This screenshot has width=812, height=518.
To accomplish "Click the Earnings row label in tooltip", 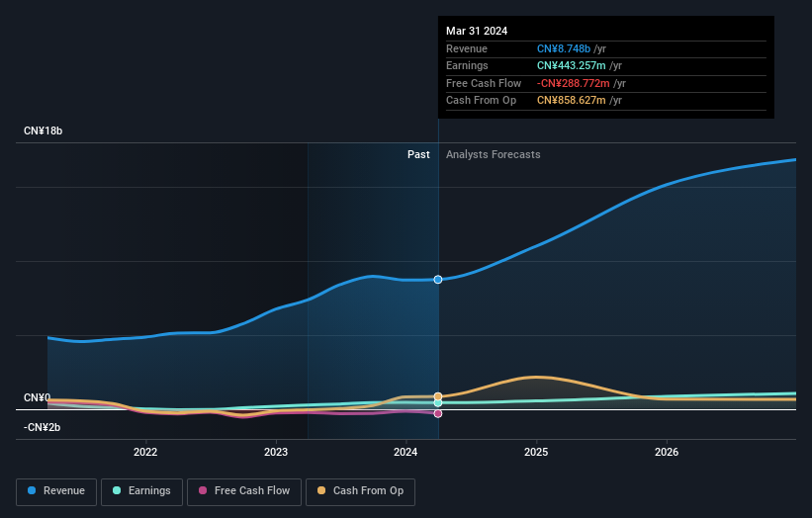I will click(467, 65).
